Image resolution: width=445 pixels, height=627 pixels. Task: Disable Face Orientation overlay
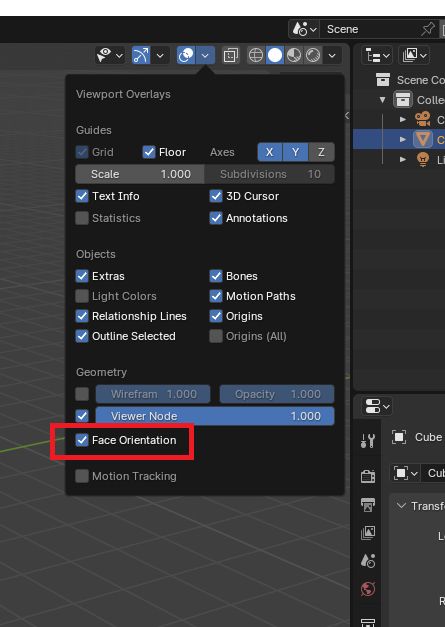point(82,440)
